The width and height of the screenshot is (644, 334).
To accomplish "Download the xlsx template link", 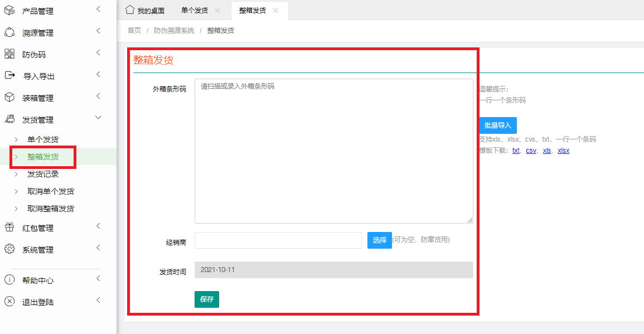I will [x=563, y=151].
